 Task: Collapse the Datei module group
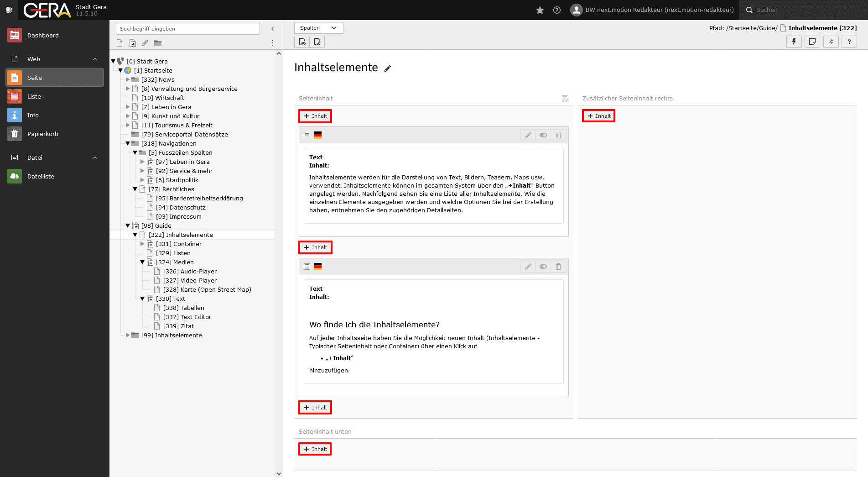(x=95, y=157)
